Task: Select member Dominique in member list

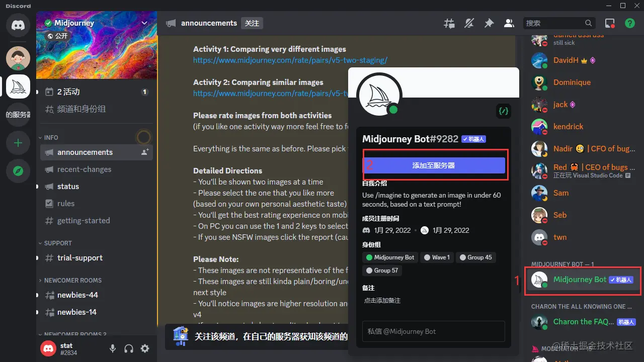Action: (x=584, y=82)
